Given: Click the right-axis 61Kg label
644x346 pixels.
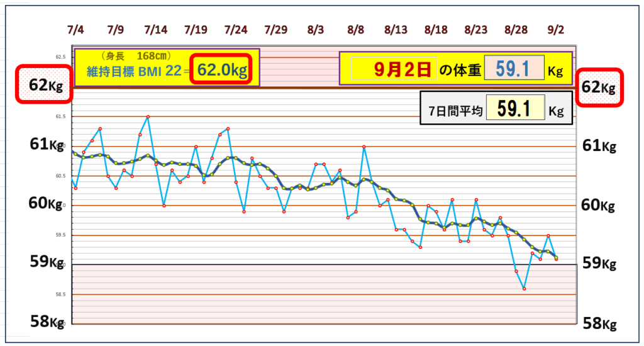Looking at the screenshot, I should pos(599,145).
